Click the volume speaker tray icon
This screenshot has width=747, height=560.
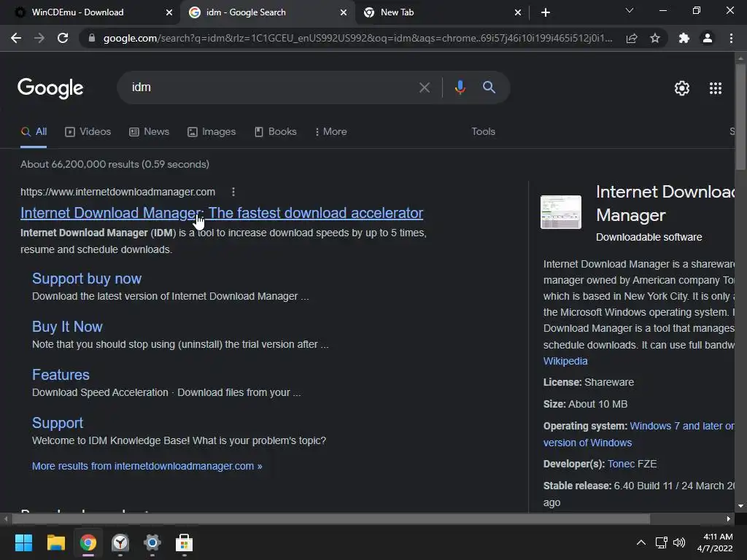pos(679,542)
